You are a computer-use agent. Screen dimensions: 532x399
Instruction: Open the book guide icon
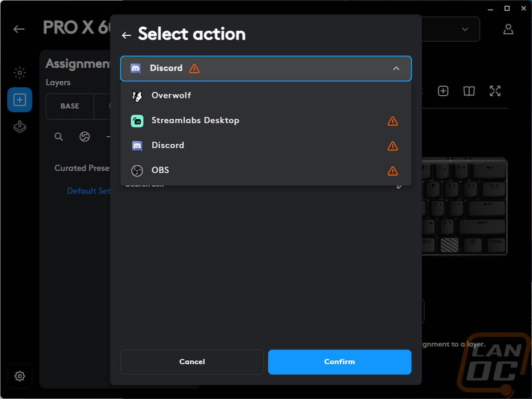(x=469, y=91)
